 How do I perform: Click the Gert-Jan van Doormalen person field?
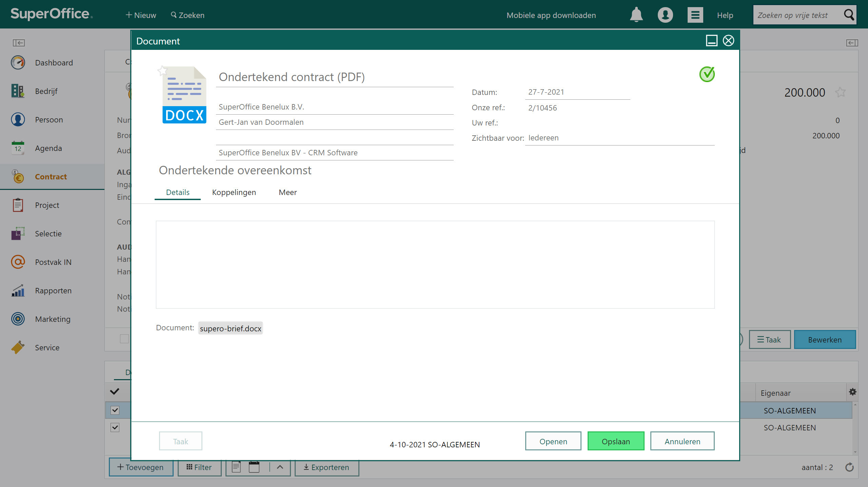(x=335, y=122)
